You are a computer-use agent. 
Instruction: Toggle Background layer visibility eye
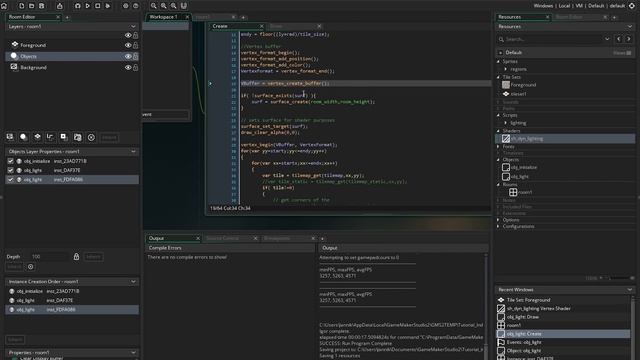128,67
